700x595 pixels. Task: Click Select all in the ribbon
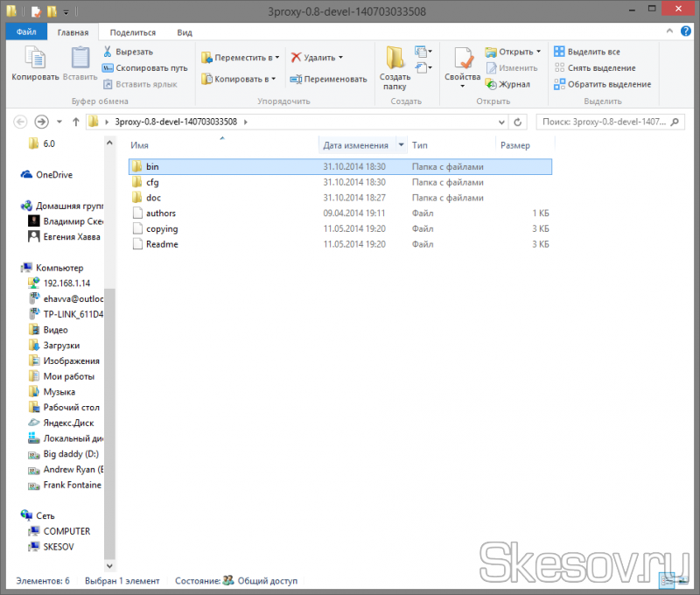pos(587,52)
